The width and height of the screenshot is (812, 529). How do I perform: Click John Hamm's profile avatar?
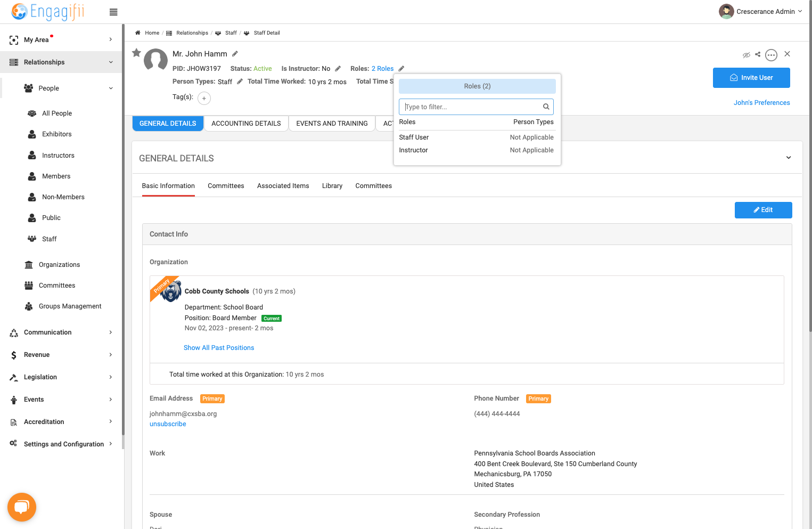coord(156,60)
